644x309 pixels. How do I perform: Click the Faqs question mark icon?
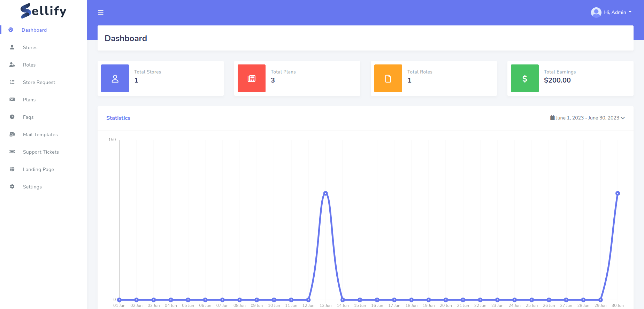(12, 117)
